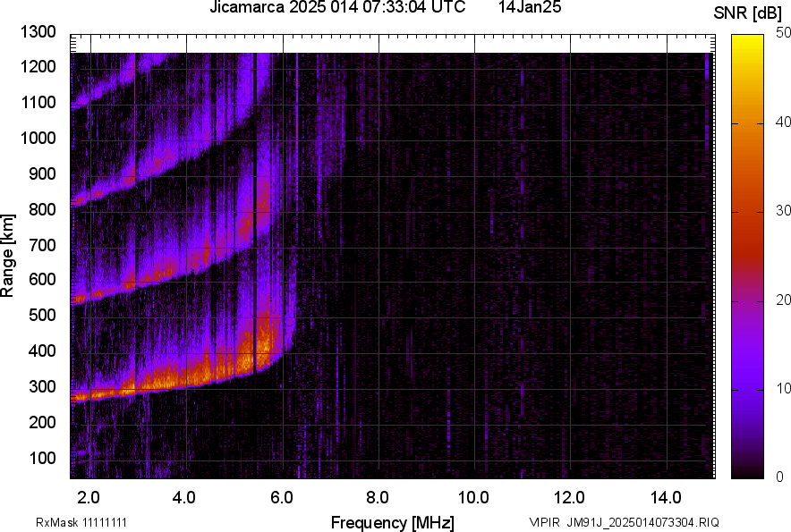The width and height of the screenshot is (791, 532).
Task: Click the 'RxMask 11111111' footer text
Action: pyautogui.click(x=81, y=522)
